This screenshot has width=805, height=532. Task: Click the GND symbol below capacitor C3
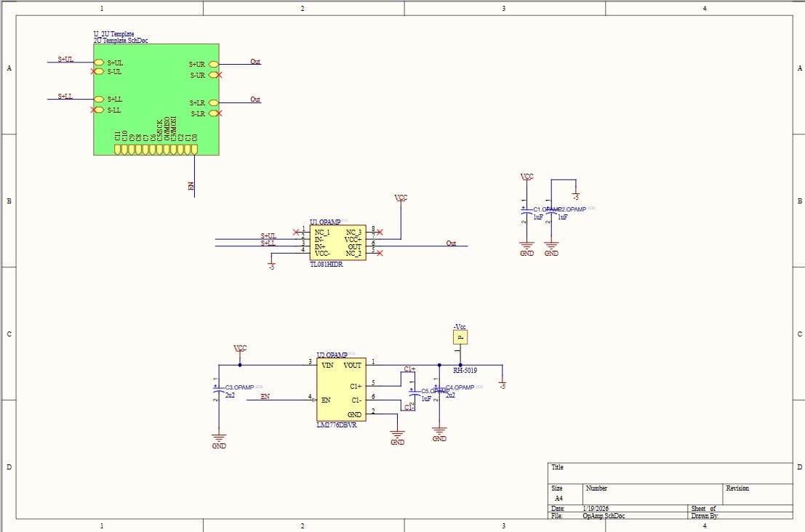pos(219,442)
